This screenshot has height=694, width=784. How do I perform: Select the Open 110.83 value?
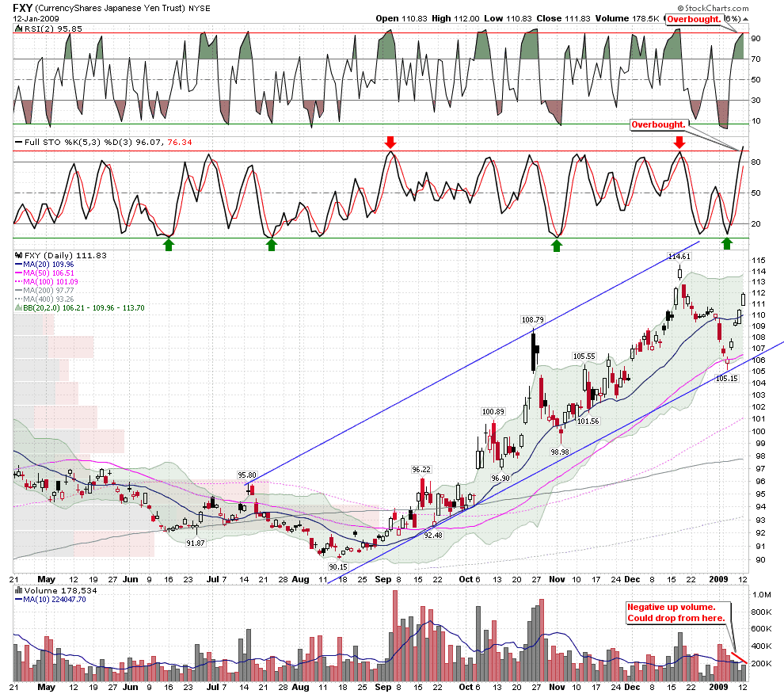(x=402, y=18)
